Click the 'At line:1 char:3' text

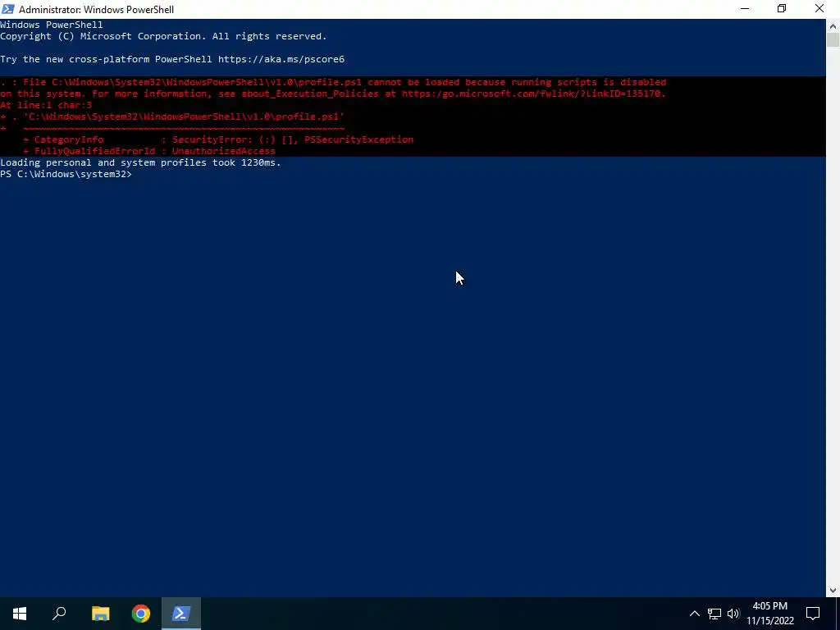(46, 105)
